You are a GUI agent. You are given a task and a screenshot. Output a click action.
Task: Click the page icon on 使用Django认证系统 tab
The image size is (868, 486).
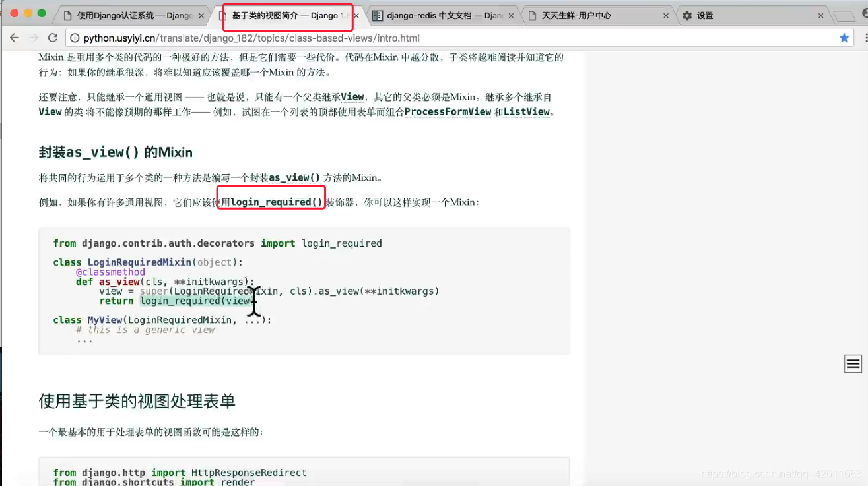click(67, 15)
